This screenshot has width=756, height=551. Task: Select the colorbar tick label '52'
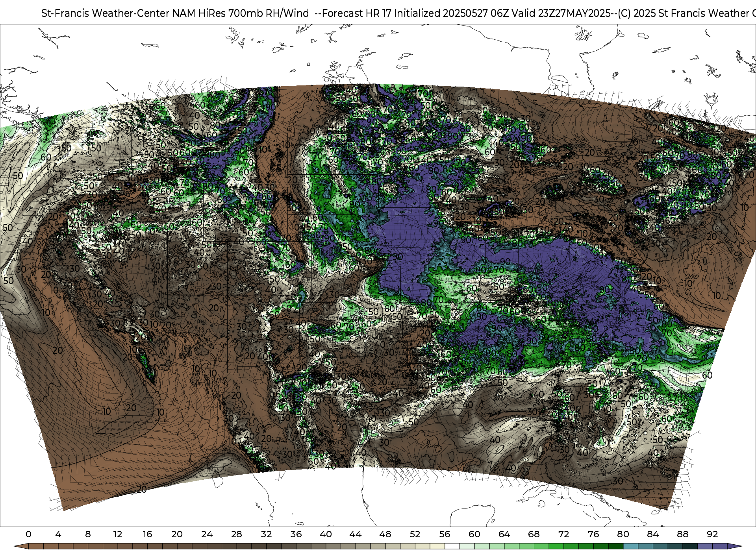415,534
